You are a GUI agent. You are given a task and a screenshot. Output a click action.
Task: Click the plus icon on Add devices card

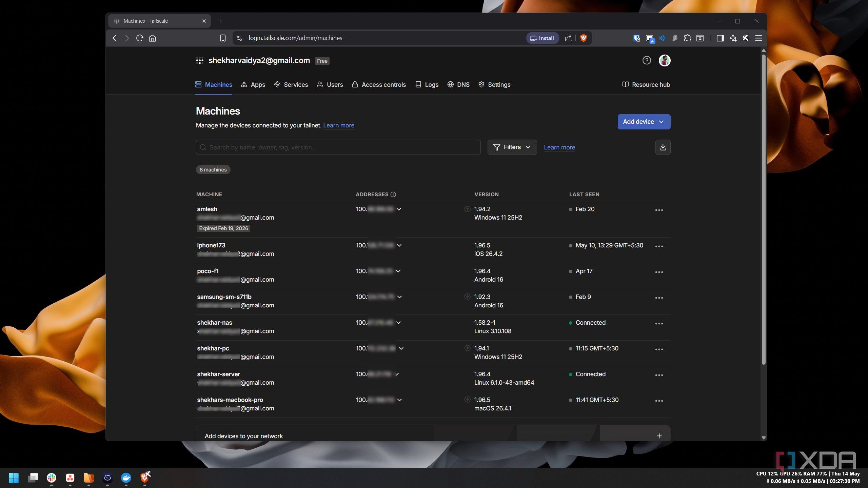click(x=659, y=436)
